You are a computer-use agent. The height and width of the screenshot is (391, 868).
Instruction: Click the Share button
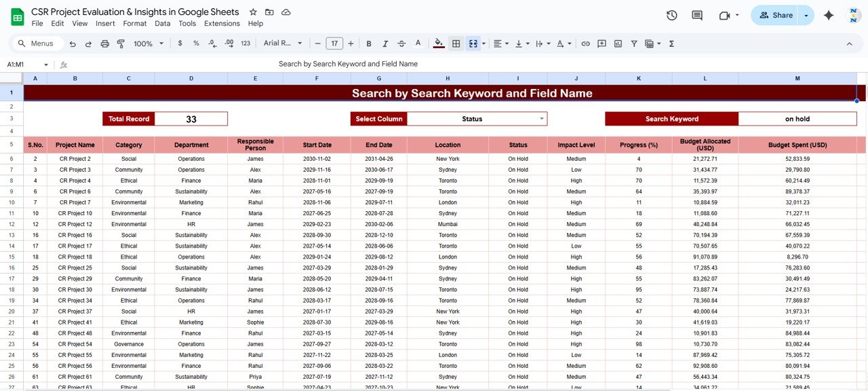point(776,15)
